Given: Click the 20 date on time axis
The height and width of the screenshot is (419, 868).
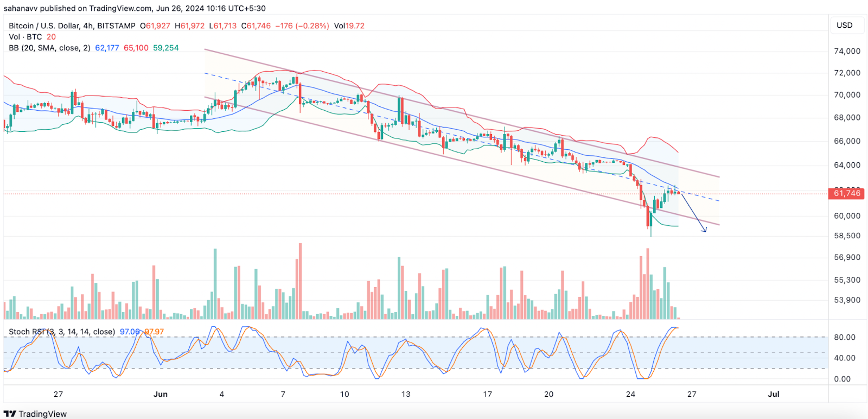Looking at the screenshot, I should 549,394.
